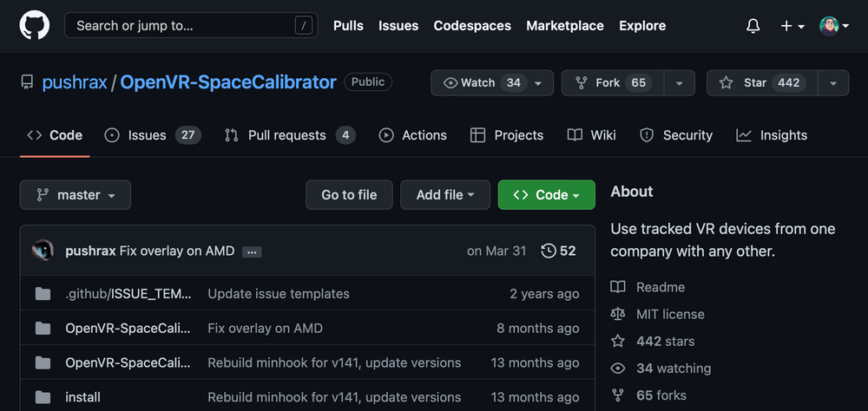Switch to the Pull requests tab

pyautogui.click(x=289, y=135)
